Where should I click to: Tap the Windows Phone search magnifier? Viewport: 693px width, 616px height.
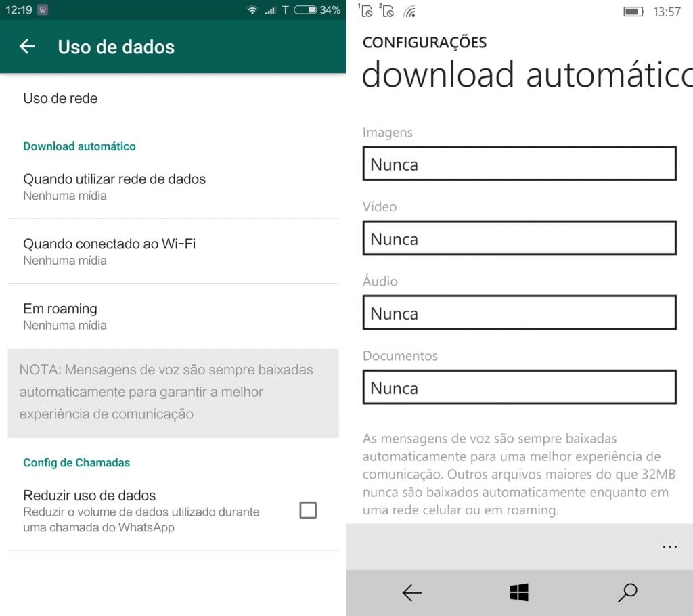click(x=627, y=592)
